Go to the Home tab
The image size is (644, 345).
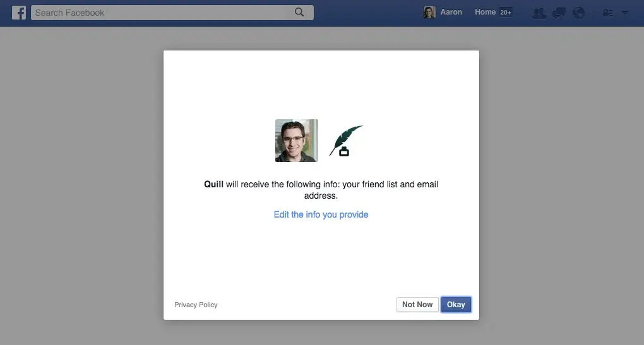(x=485, y=12)
